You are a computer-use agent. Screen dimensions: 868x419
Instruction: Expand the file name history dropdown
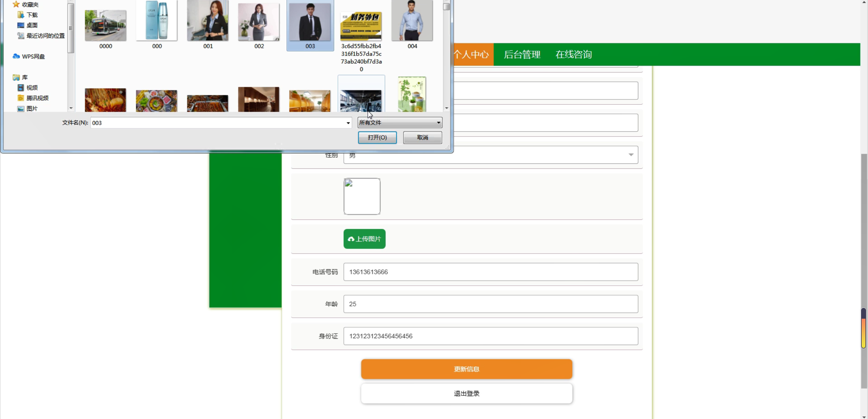[x=348, y=123]
